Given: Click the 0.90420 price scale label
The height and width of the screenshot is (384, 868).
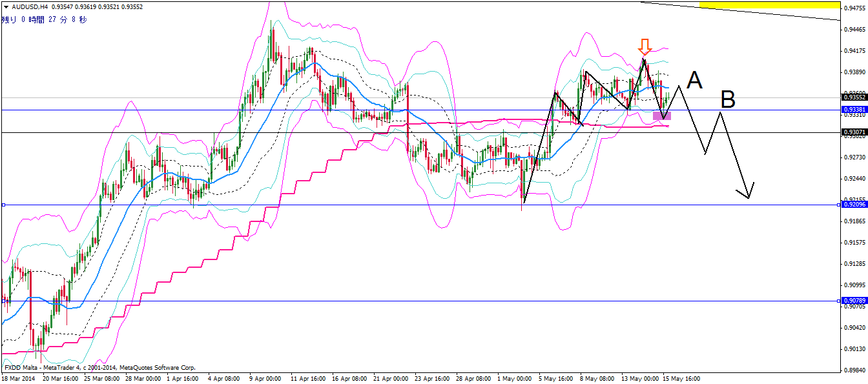Looking at the screenshot, I should 854,328.
